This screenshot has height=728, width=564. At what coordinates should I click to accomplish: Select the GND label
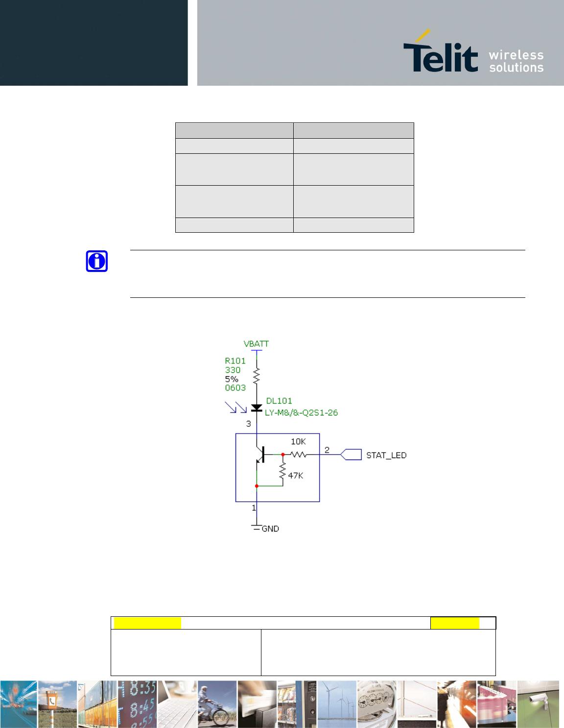click(270, 529)
